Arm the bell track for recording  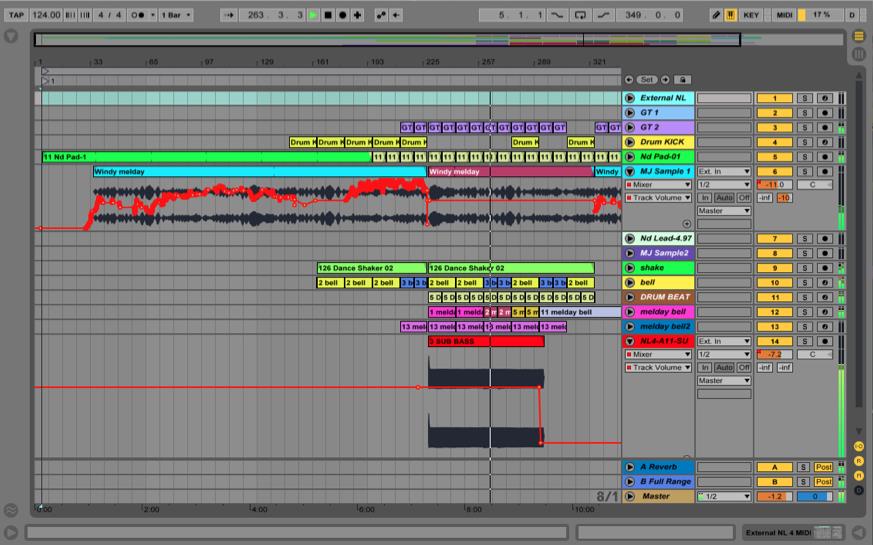pyautogui.click(x=825, y=283)
